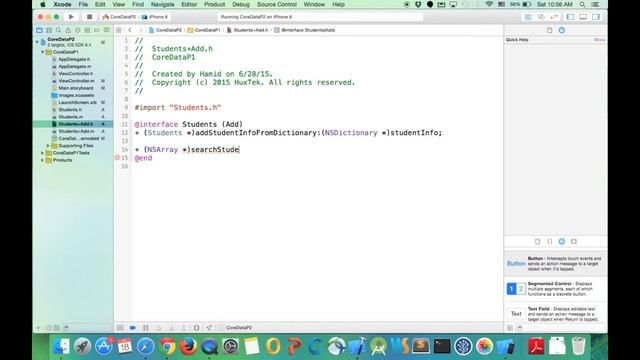Open the Editor menu

(x=189, y=4)
